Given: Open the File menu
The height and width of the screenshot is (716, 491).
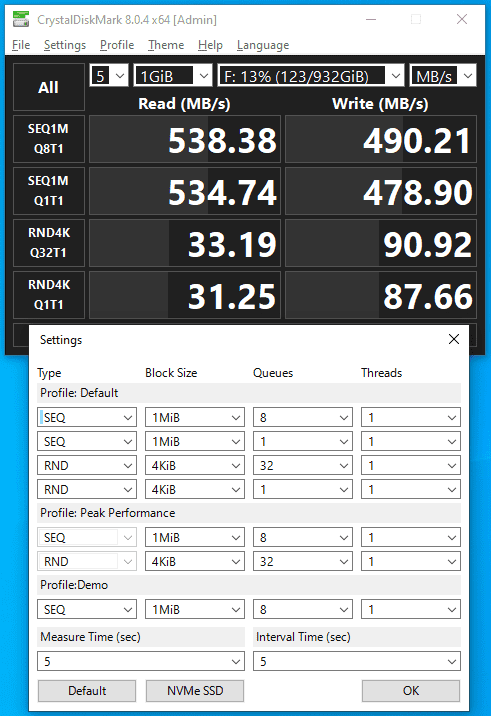Looking at the screenshot, I should point(21,45).
